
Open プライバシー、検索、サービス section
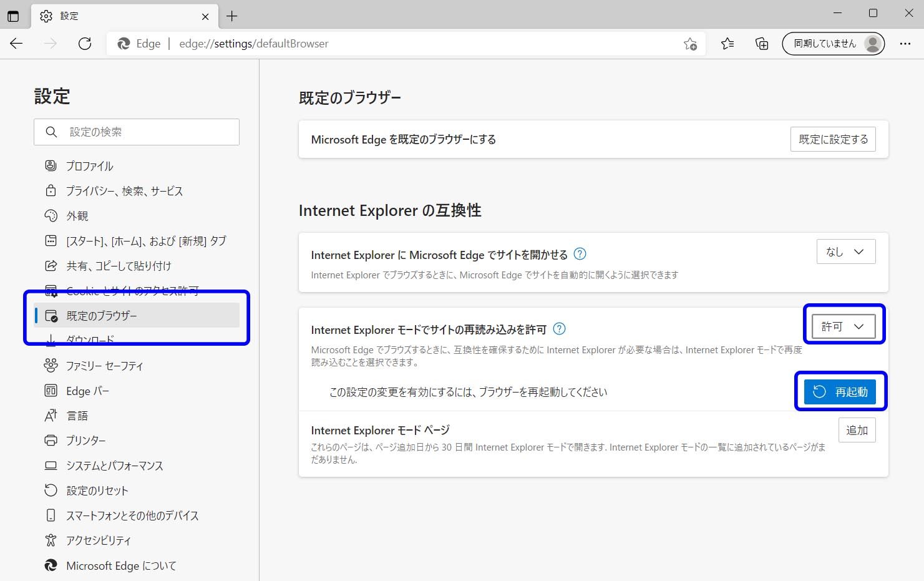point(137,191)
